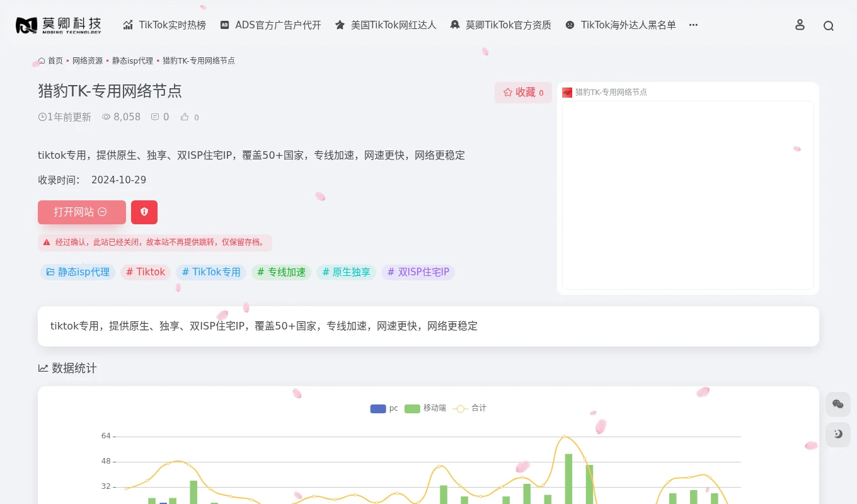Viewport: 857px width, 504px height.
Task: Open the search icon in the top bar
Action: point(829,25)
